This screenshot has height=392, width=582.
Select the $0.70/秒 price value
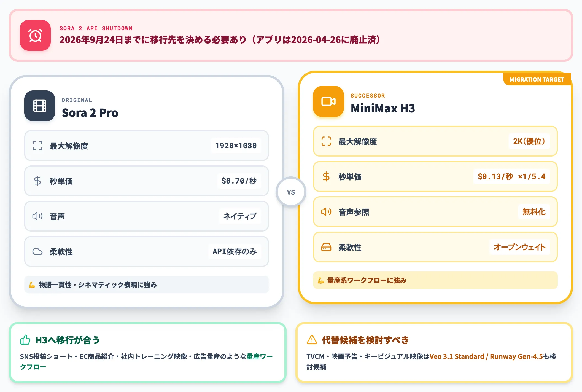pyautogui.click(x=239, y=181)
